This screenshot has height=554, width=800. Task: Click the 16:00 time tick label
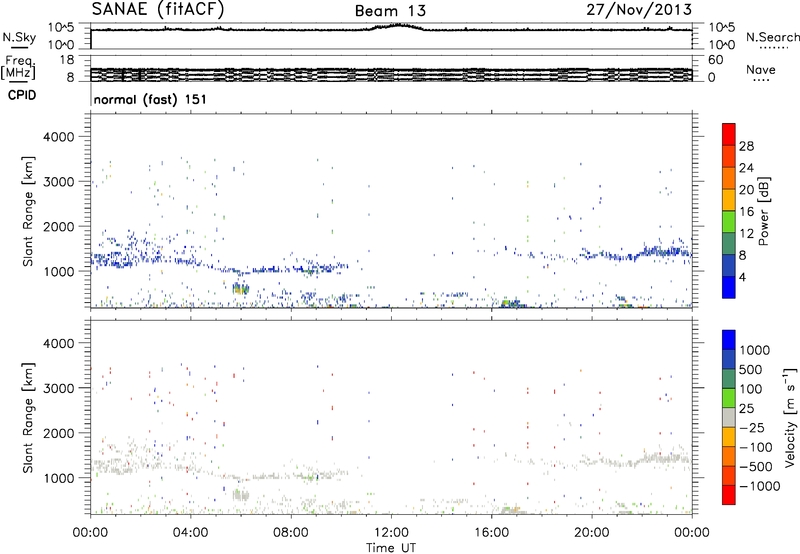[x=491, y=533]
